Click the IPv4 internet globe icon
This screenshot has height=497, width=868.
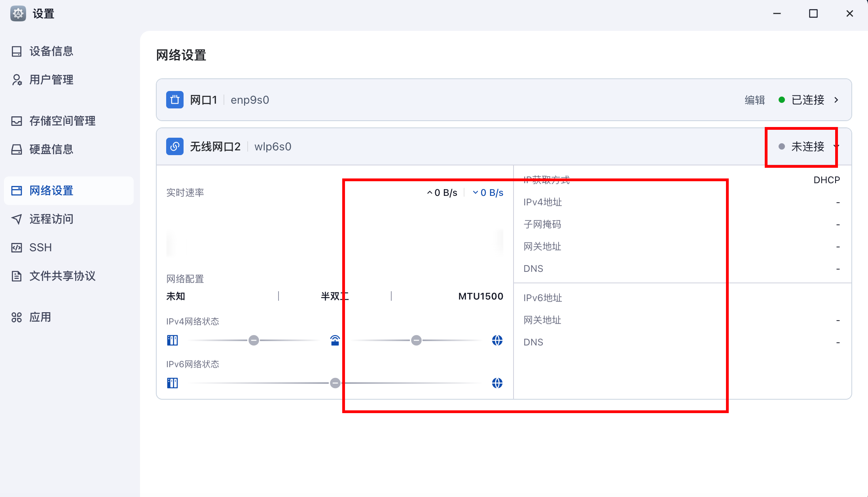coord(497,340)
